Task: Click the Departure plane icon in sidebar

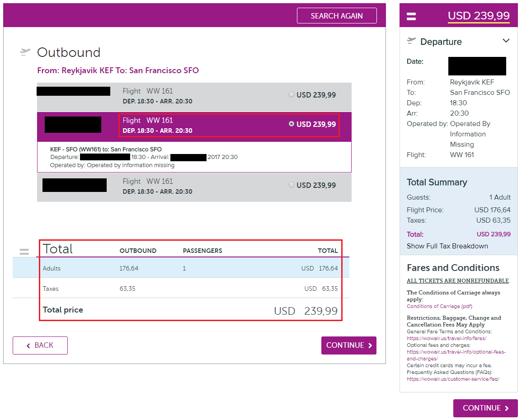Action: [x=411, y=41]
